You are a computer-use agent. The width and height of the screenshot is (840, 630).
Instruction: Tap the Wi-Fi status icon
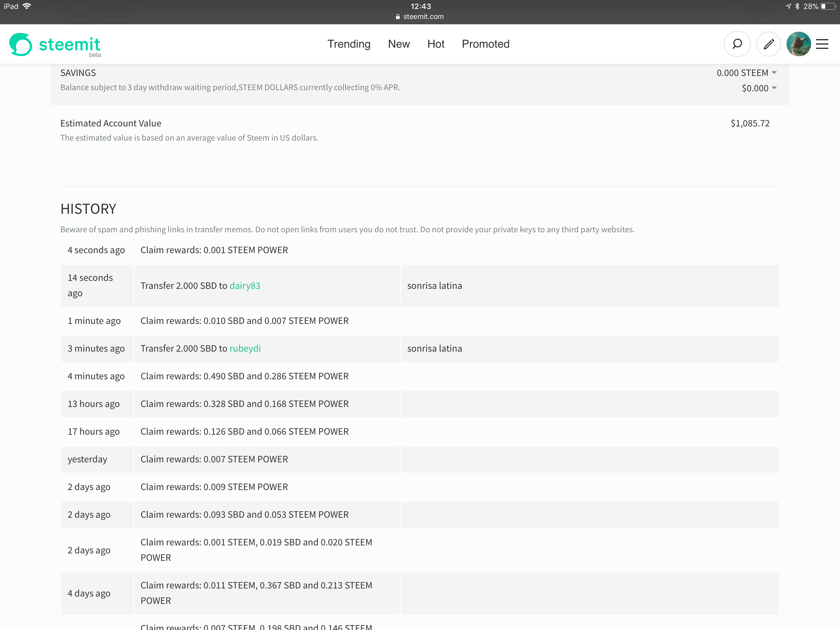coord(26,6)
